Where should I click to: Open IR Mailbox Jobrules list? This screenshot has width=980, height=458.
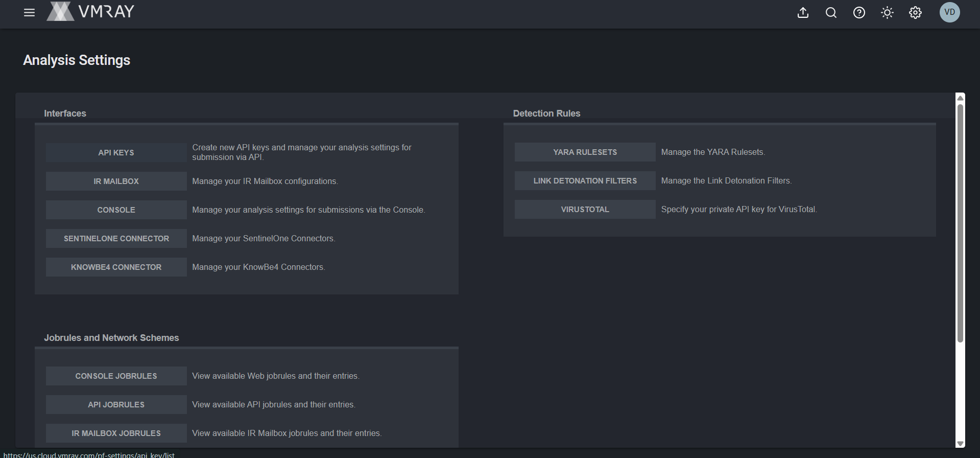coord(116,433)
